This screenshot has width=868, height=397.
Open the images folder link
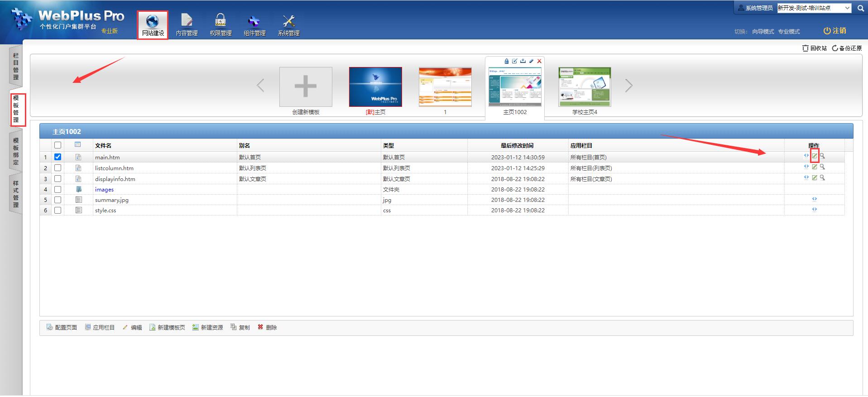[104, 190]
